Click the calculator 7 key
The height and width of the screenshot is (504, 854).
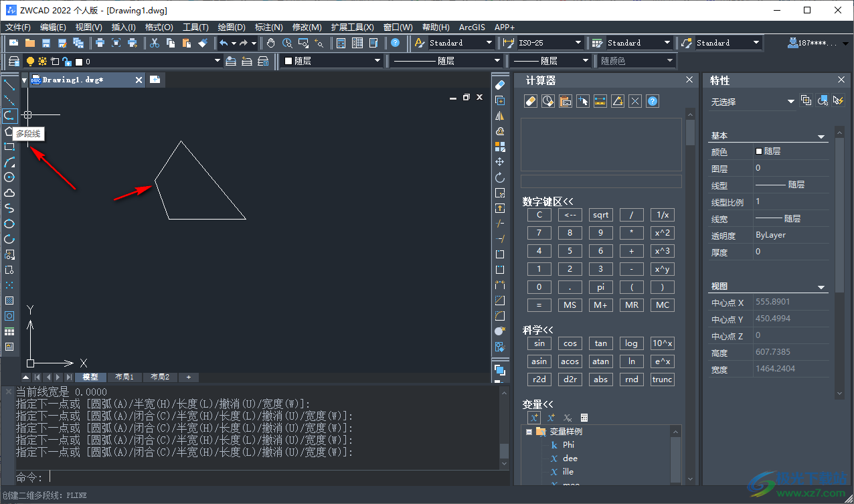pyautogui.click(x=539, y=233)
